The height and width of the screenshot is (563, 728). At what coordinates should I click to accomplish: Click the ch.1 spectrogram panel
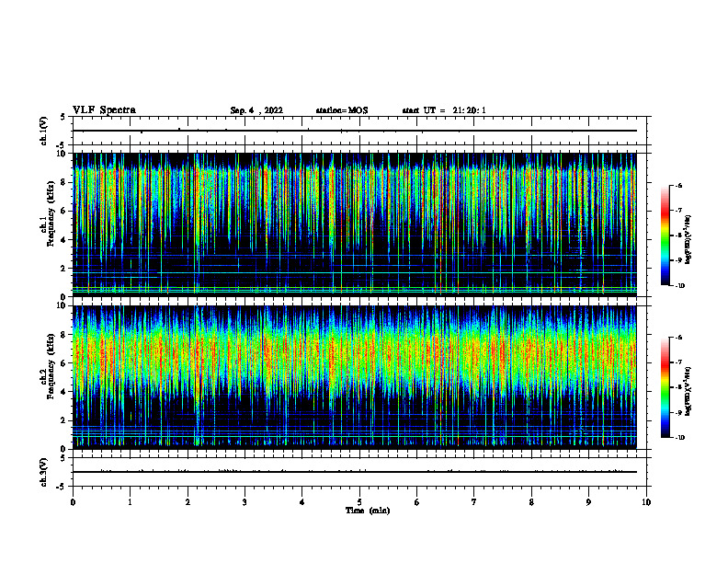(x=355, y=224)
